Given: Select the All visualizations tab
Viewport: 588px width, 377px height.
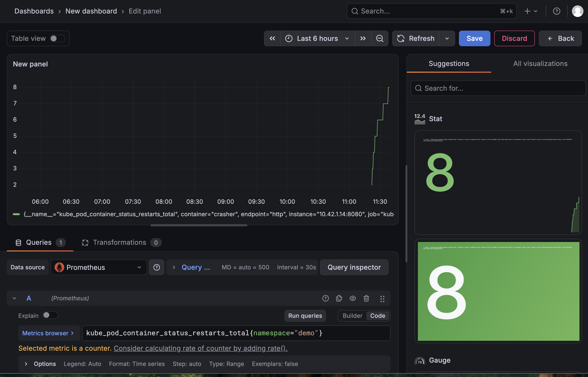Looking at the screenshot, I should [540, 64].
